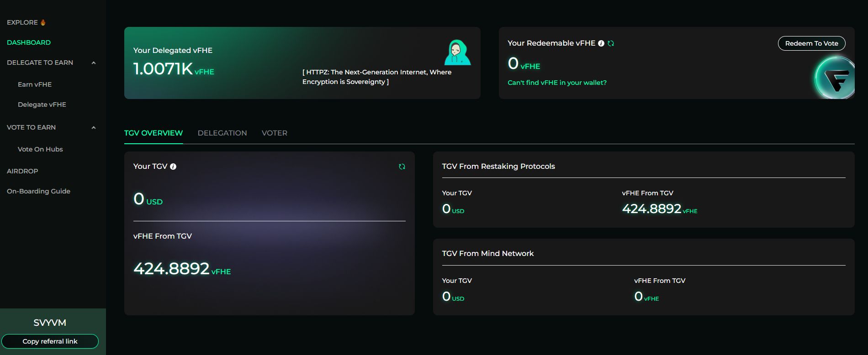
Task: Click the round FHE token coin icon
Action: pyautogui.click(x=835, y=78)
